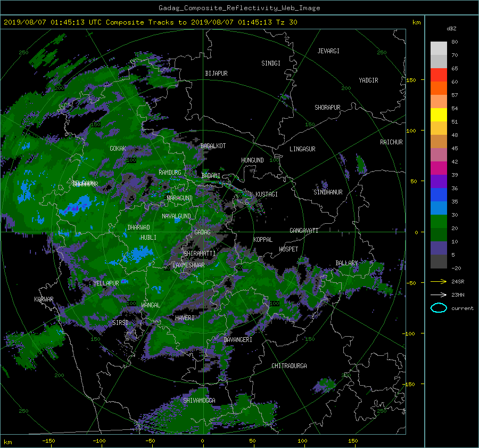
Task: Click the red 60 dBZ legend swatch
Action: [x=439, y=75]
